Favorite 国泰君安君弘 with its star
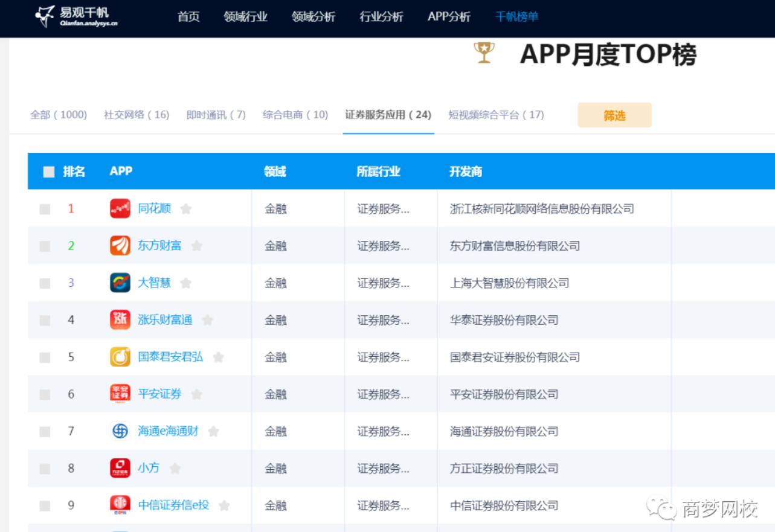 pyautogui.click(x=219, y=357)
